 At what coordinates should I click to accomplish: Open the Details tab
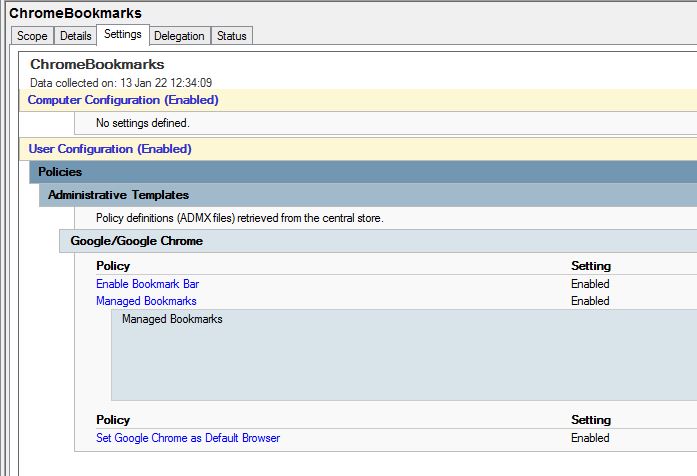(76, 36)
